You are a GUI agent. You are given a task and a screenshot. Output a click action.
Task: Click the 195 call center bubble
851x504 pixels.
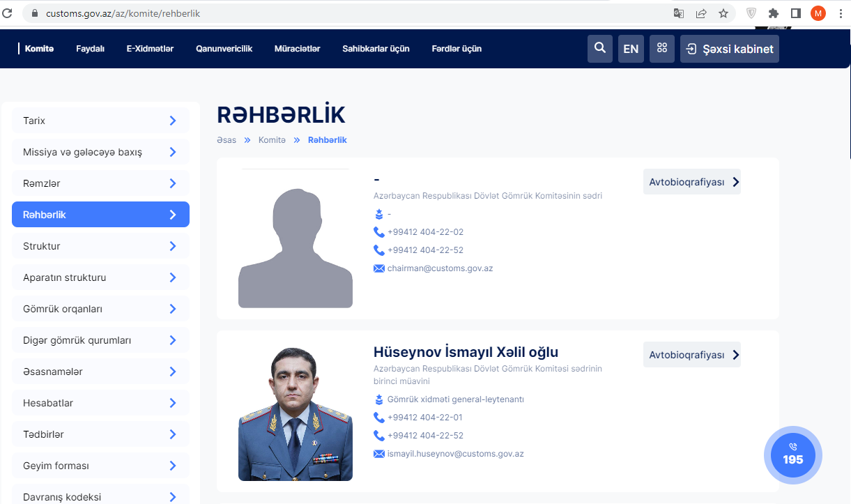[793, 455]
